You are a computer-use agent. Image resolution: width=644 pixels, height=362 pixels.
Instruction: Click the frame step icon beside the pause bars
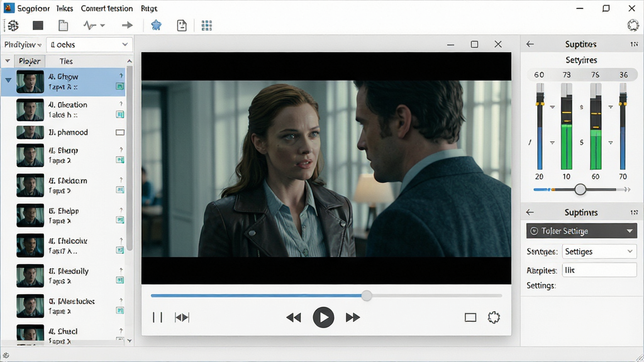tap(182, 317)
